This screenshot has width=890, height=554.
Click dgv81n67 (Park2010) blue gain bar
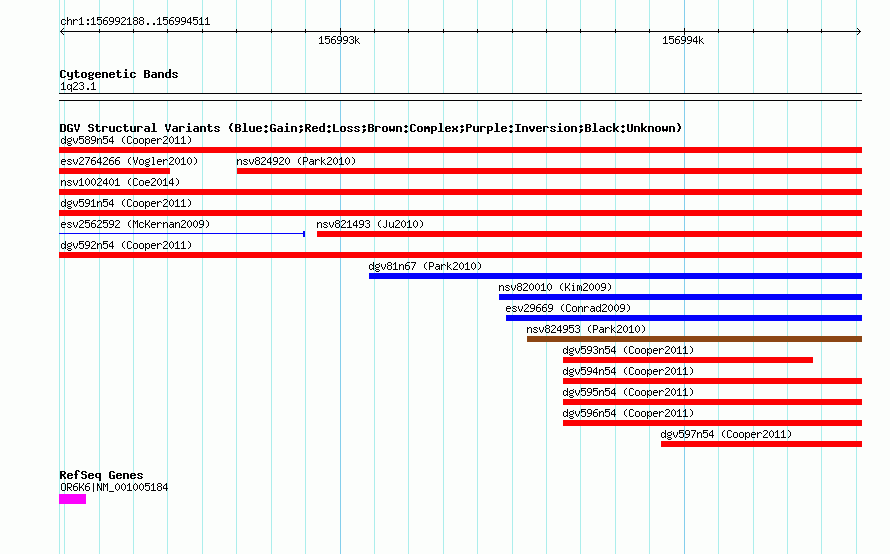coord(615,276)
